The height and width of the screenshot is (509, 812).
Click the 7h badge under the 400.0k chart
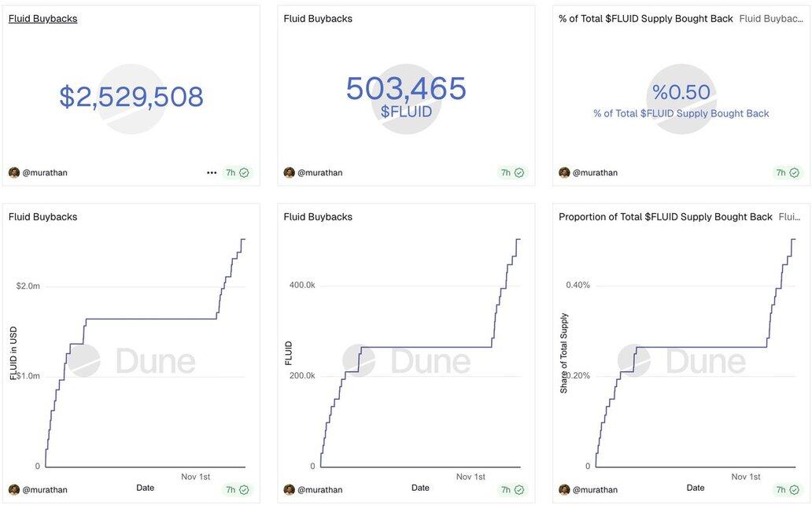tap(506, 490)
